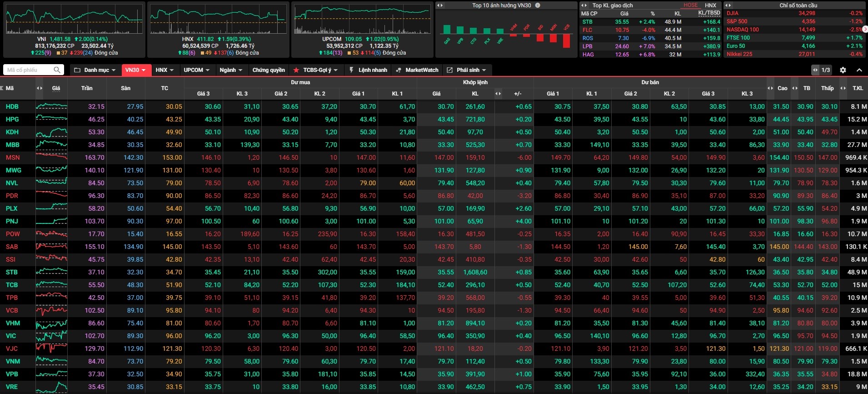Open the HPG stock code
Image resolution: width=868 pixels, height=394 pixels.
click(x=13, y=119)
